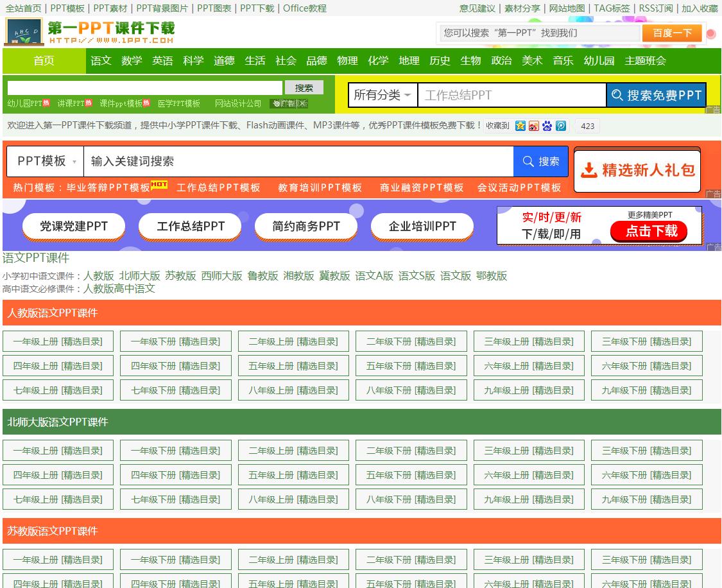This screenshot has height=588, width=722.
Task: Expand 人教版 一年级上册 精选目录
Action: [x=58, y=341]
